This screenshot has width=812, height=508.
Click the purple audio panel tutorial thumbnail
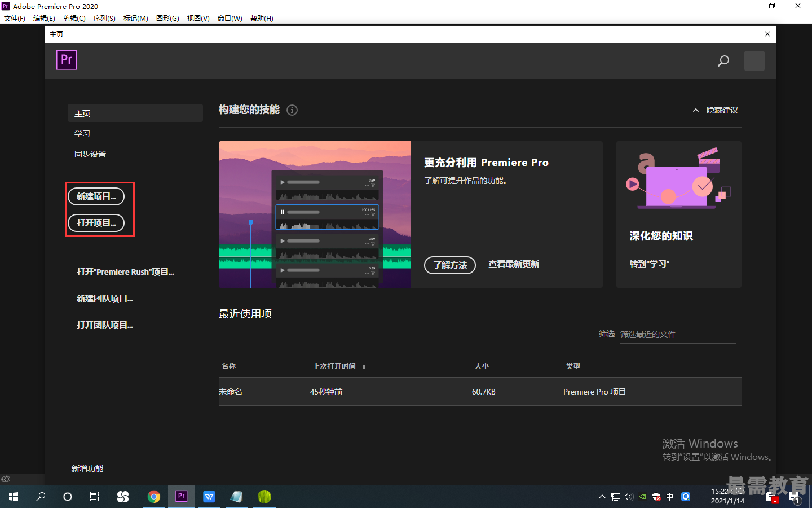click(315, 214)
